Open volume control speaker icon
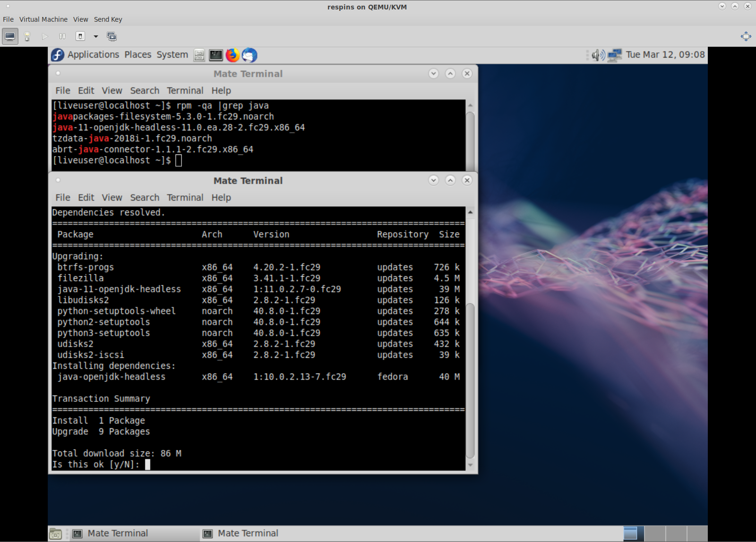The height and width of the screenshot is (542, 756). click(598, 55)
